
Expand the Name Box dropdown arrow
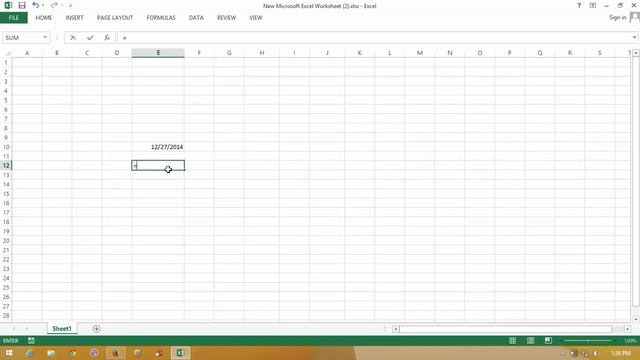[45, 38]
